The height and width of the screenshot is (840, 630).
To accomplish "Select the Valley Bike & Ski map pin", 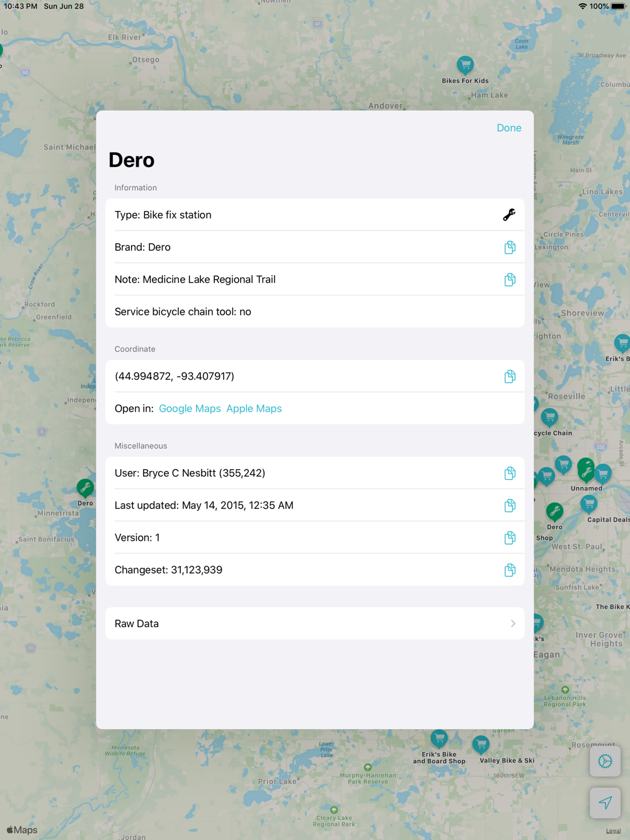I will (481, 745).
